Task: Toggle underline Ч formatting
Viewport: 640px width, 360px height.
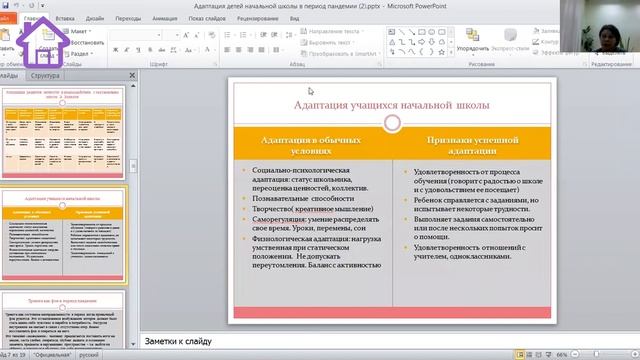Action: (138, 50)
